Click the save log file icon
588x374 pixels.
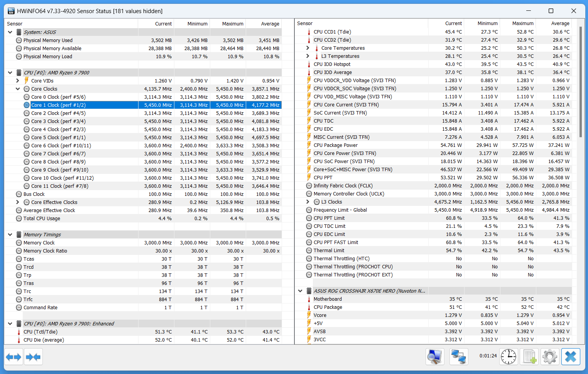pos(529,357)
